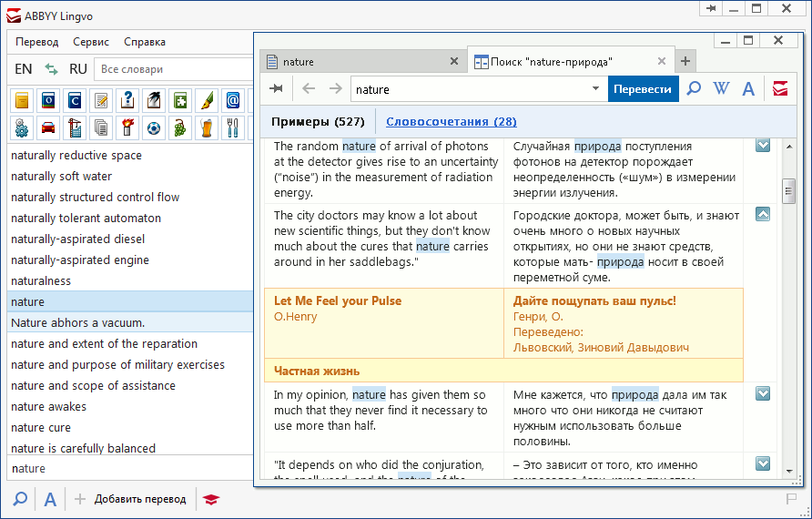The image size is (812, 519).
Task: Click the question mark dictionary icon
Action: [127, 100]
